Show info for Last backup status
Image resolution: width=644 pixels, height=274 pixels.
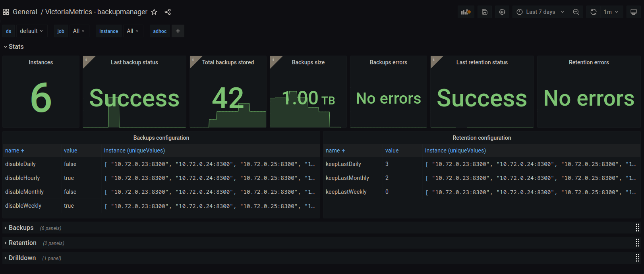tap(86, 60)
